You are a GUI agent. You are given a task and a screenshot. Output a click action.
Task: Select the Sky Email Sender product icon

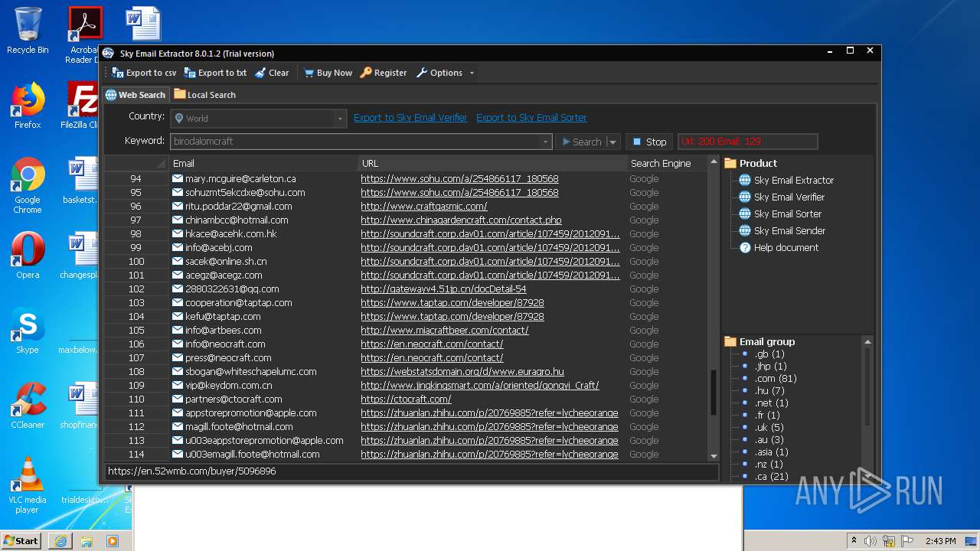click(744, 230)
